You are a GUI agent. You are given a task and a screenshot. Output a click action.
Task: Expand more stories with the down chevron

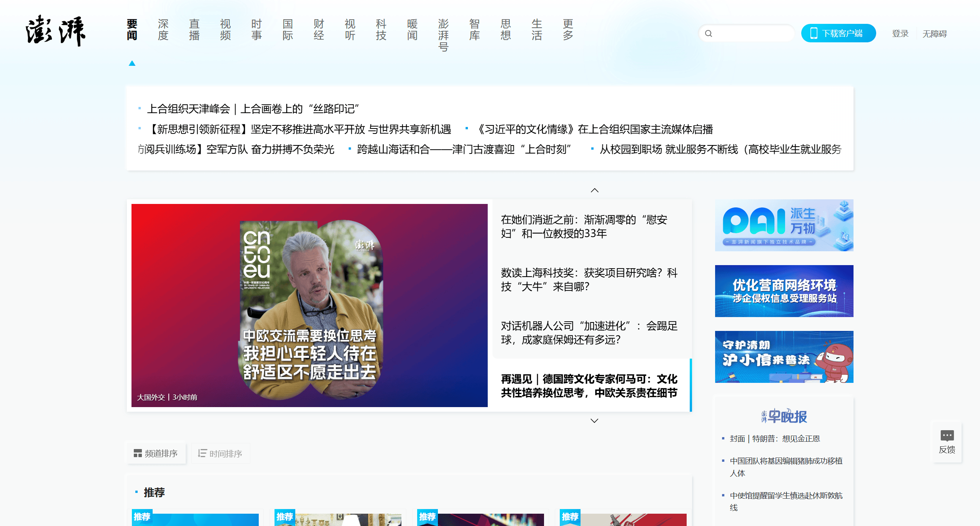(x=594, y=421)
